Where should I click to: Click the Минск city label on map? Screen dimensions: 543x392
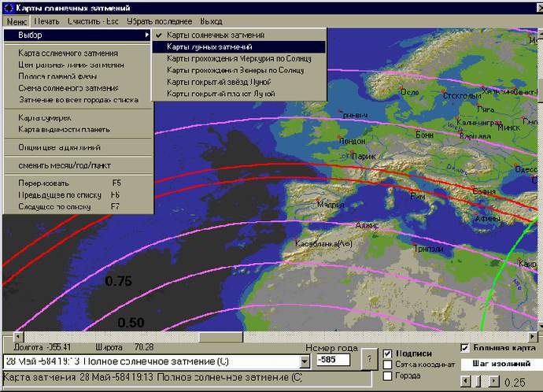[508, 128]
